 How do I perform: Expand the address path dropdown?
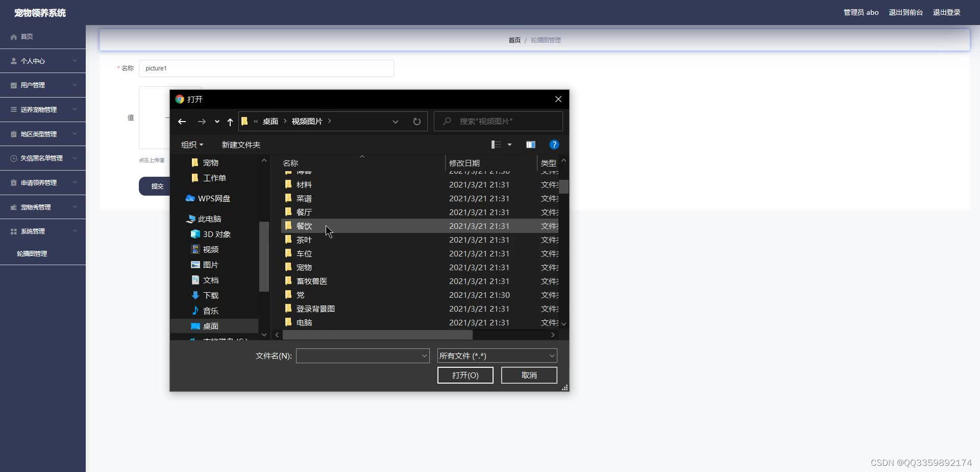[x=396, y=122]
